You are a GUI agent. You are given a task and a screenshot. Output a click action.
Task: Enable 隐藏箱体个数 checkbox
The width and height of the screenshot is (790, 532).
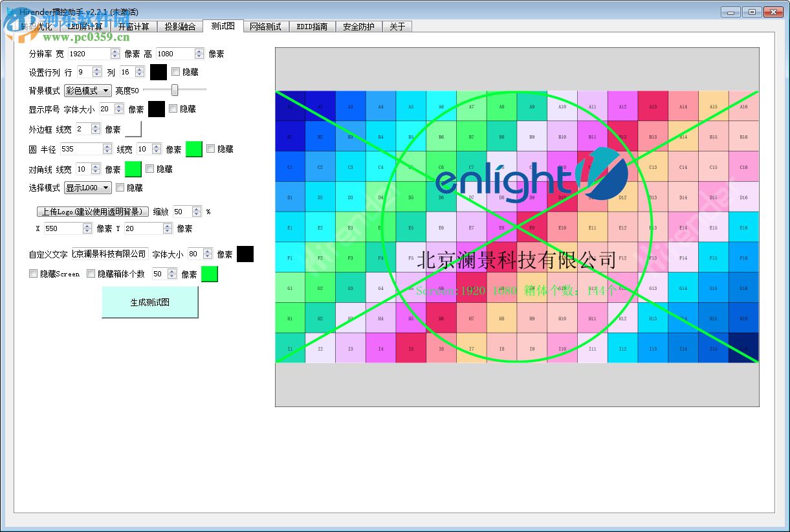91,273
